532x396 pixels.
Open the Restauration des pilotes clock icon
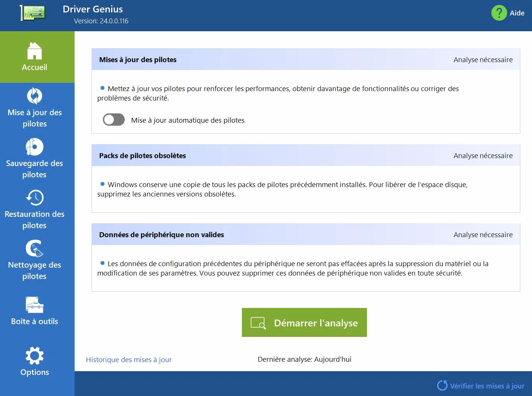(x=35, y=198)
